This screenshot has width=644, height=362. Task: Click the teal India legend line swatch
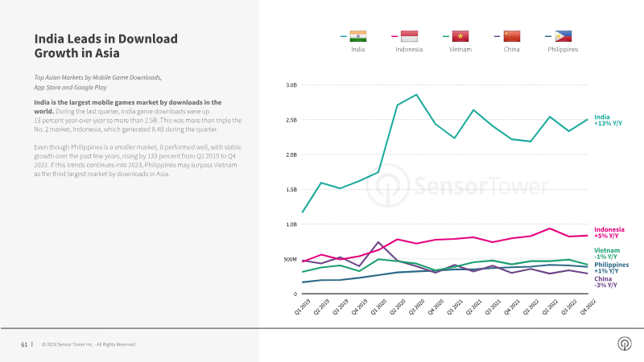click(344, 36)
